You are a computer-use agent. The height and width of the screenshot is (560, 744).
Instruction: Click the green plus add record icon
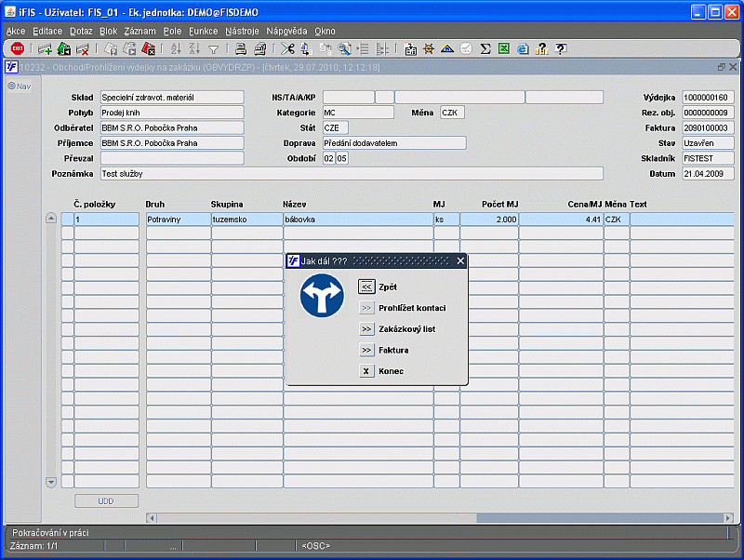(45, 48)
